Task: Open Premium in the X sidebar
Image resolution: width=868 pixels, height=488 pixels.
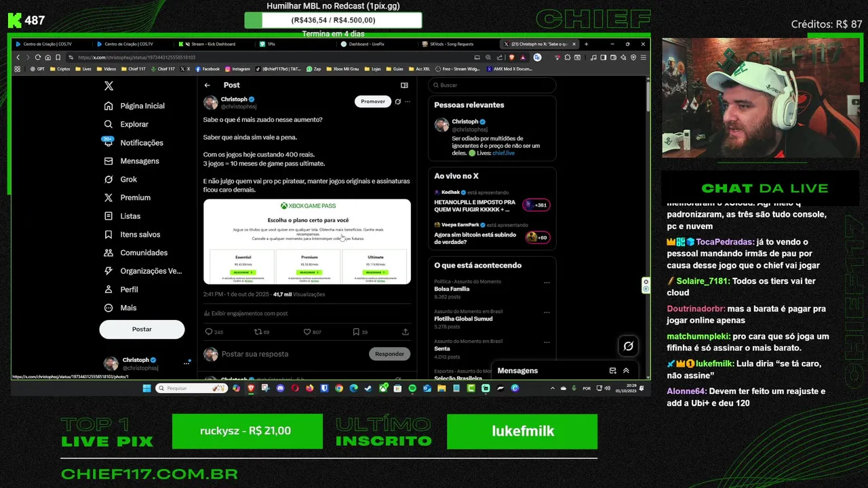Action: [127, 197]
